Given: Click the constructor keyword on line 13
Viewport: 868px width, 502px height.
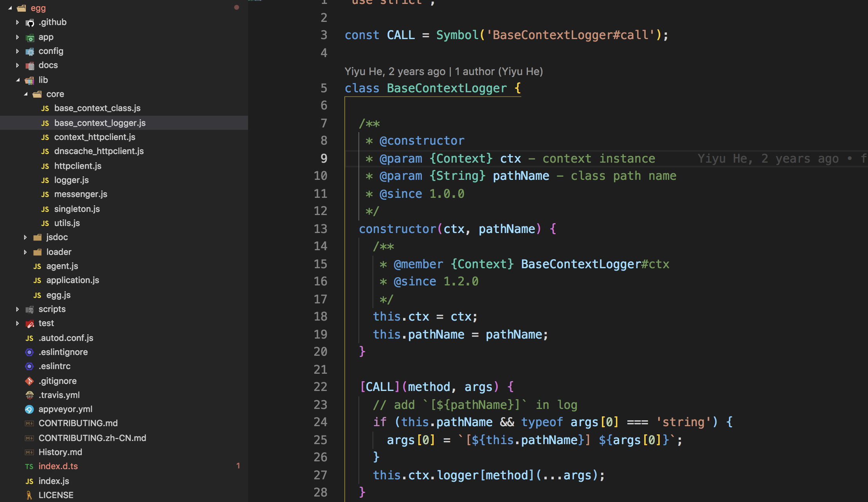Looking at the screenshot, I should (398, 229).
